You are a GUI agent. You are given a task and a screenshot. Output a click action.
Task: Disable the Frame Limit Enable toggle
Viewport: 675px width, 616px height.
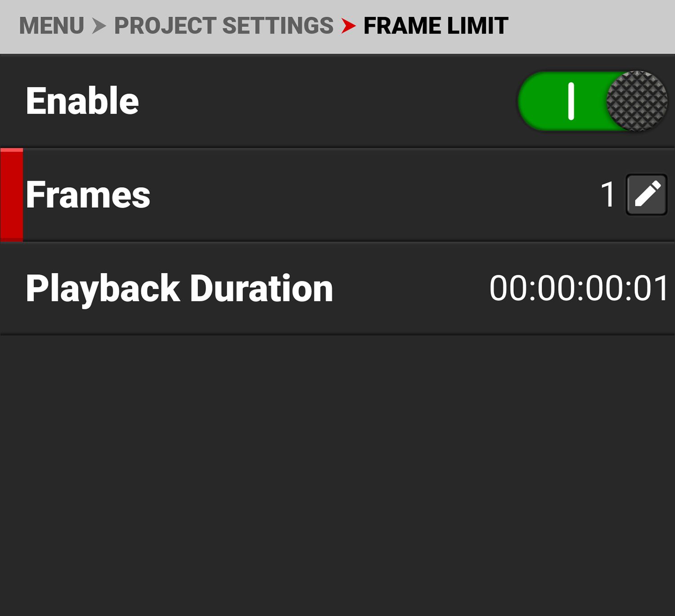[592, 101]
